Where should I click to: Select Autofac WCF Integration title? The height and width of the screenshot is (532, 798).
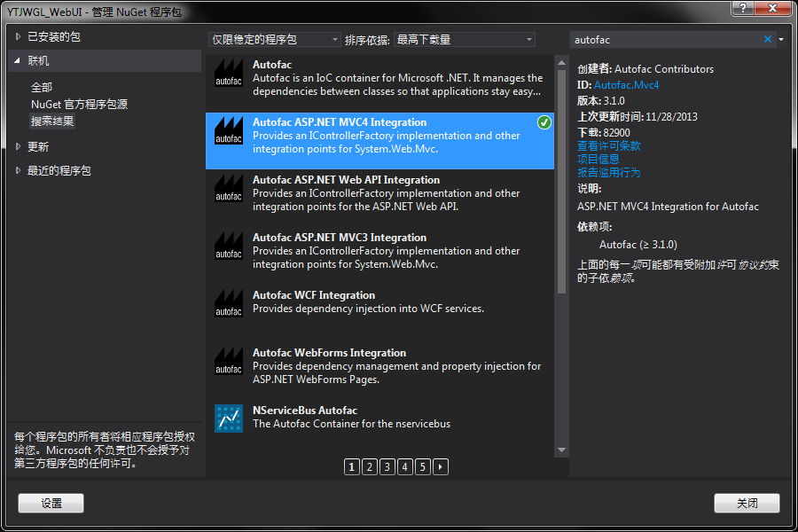314,294
